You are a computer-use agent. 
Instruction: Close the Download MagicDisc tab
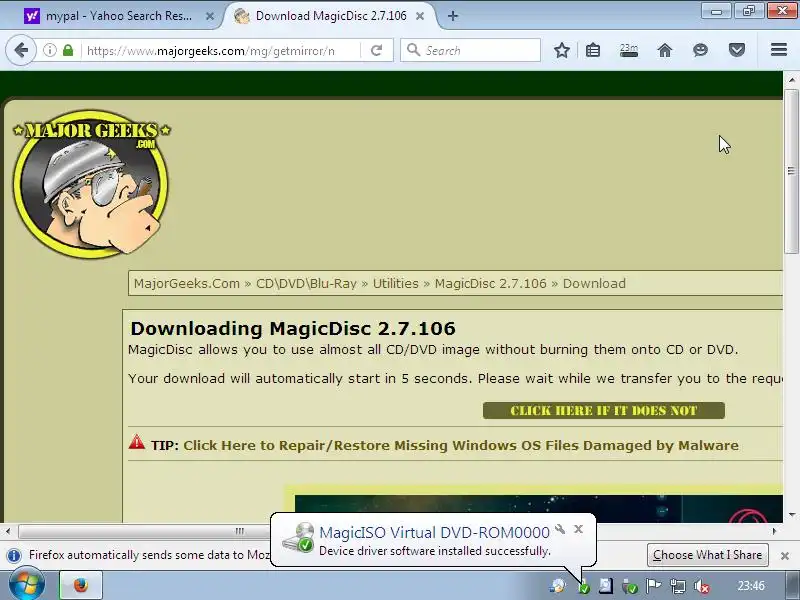pos(420,16)
